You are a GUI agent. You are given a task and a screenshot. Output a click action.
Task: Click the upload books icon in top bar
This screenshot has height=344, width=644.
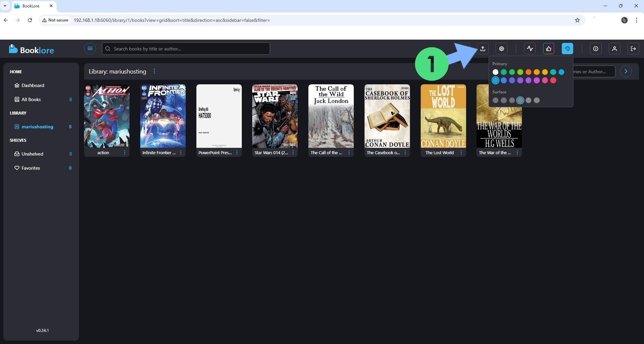coord(483,49)
